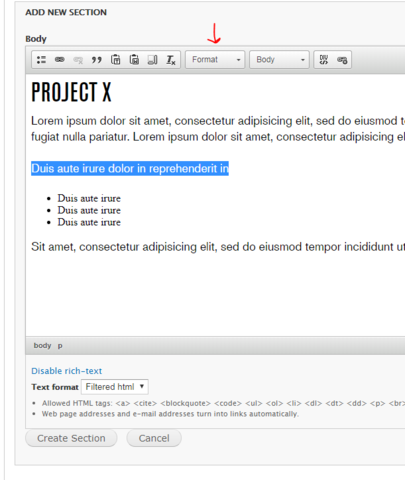The image size is (405, 480).
Task: Click the Disable rich-text link
Action: [x=67, y=371]
